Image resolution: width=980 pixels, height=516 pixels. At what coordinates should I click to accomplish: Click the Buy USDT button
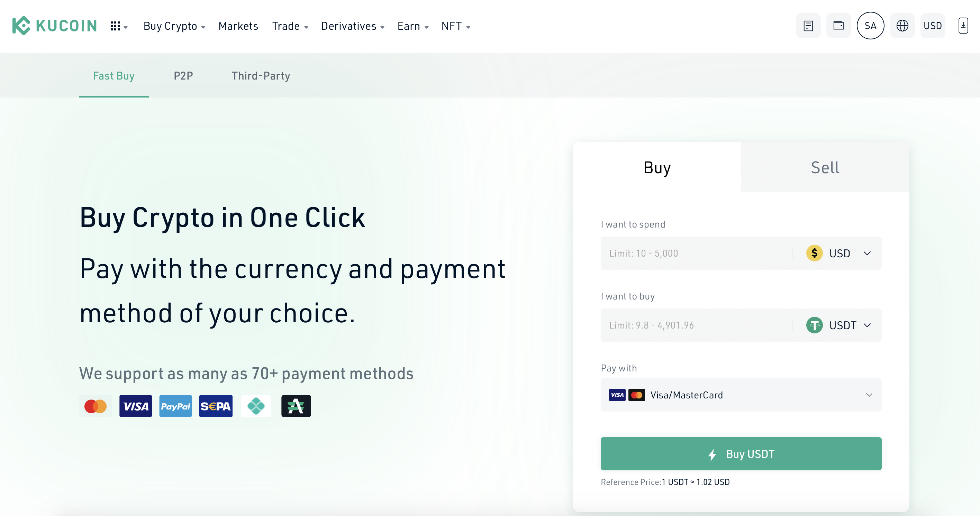point(741,454)
